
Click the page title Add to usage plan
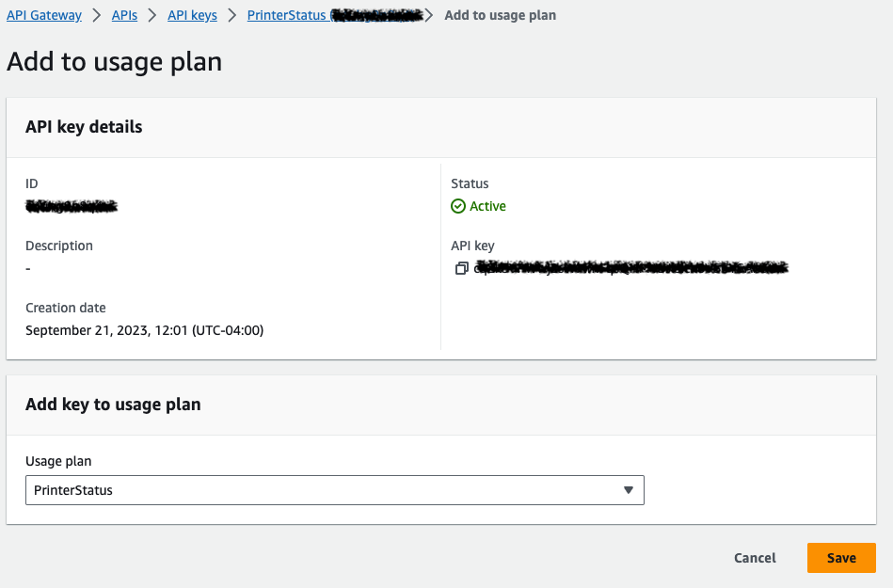114,61
